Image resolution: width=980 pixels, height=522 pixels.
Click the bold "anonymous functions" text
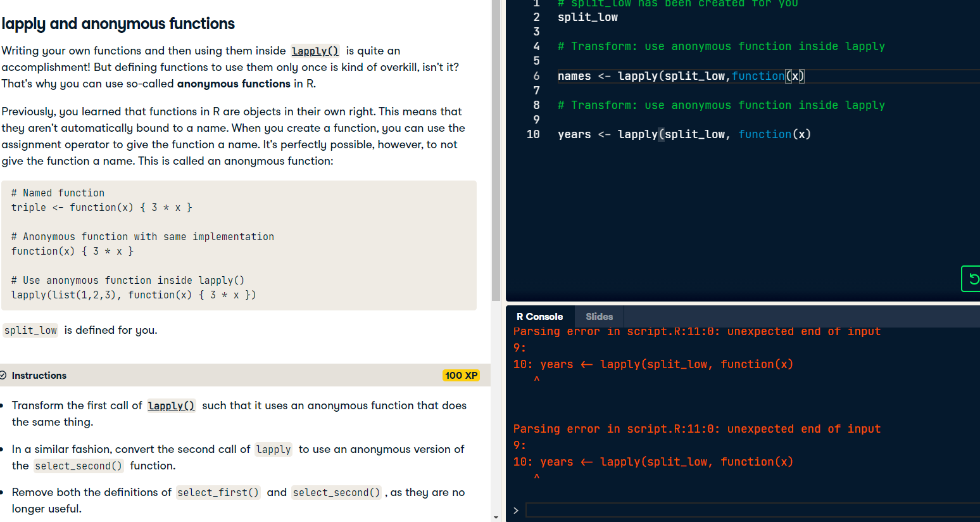point(234,84)
